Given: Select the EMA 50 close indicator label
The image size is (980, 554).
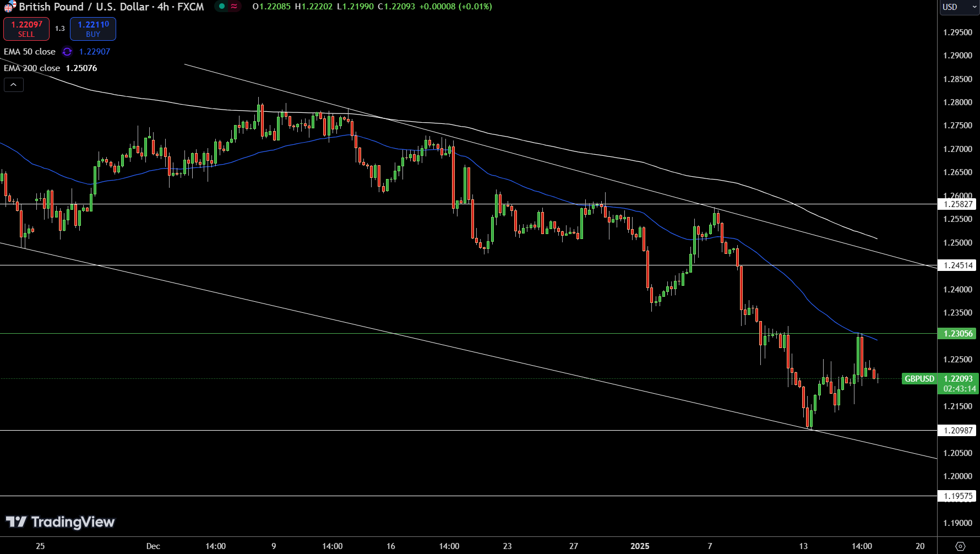Looking at the screenshot, I should pyautogui.click(x=30, y=52).
